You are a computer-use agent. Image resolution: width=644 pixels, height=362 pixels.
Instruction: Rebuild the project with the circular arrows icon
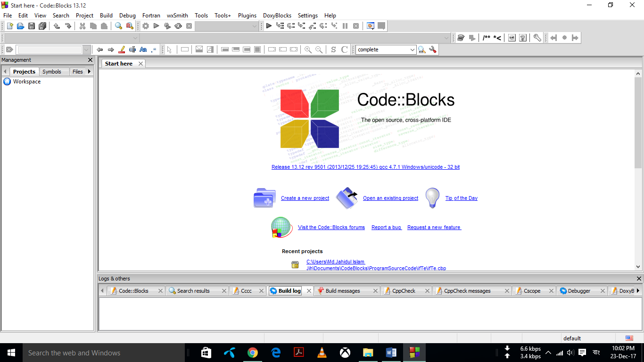pyautogui.click(x=178, y=26)
